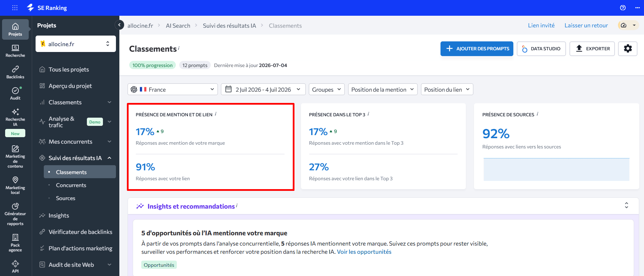Click info icon next to Classements title
The height and width of the screenshot is (276, 644).
point(179,48)
